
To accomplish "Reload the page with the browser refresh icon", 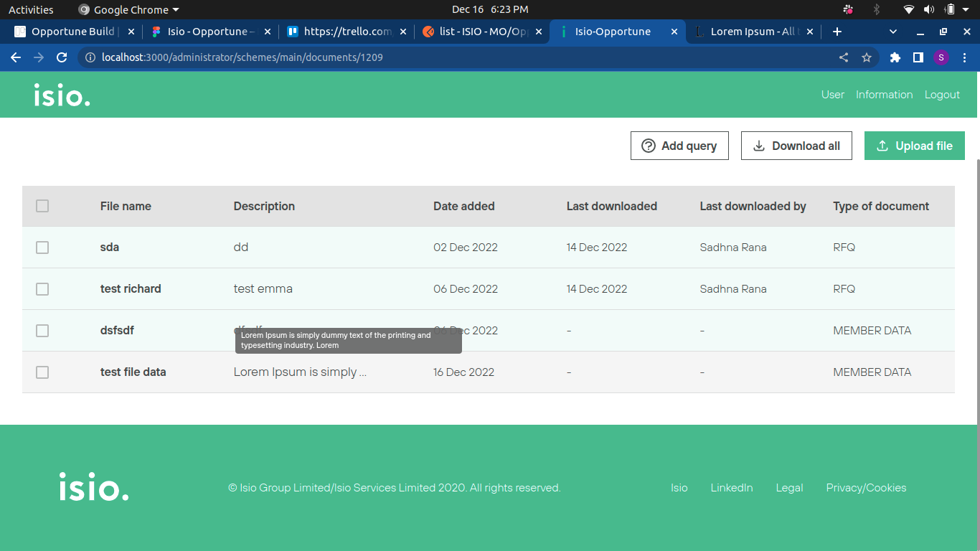I will click(x=62, y=57).
